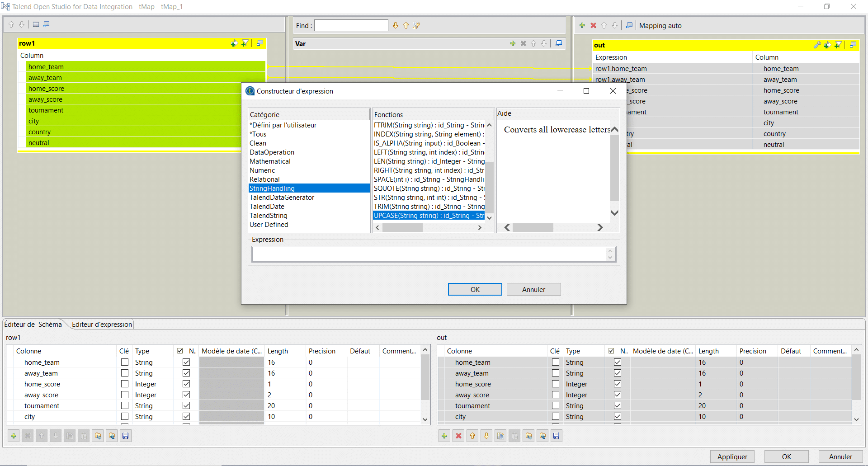
Task: Open tMap settings with the wrench icon on out
Action: [x=817, y=45]
